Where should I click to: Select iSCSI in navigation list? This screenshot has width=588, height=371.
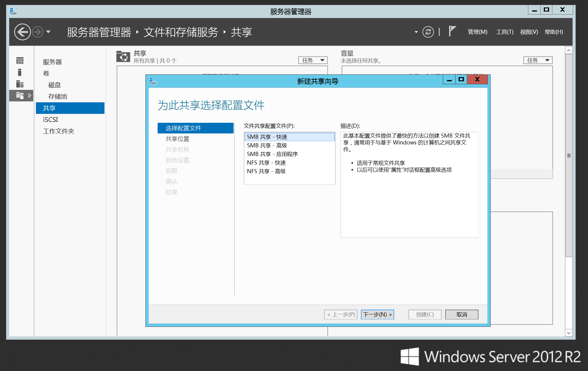click(50, 120)
